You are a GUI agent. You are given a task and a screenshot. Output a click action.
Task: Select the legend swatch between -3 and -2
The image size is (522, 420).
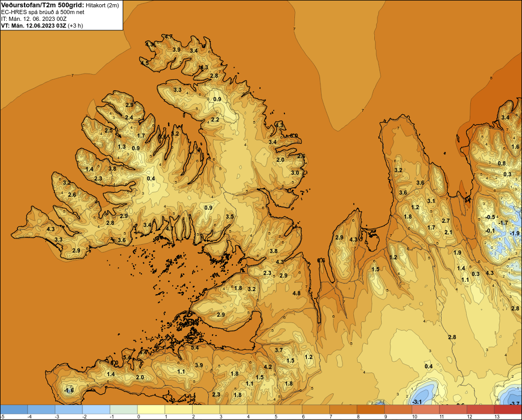68,410
